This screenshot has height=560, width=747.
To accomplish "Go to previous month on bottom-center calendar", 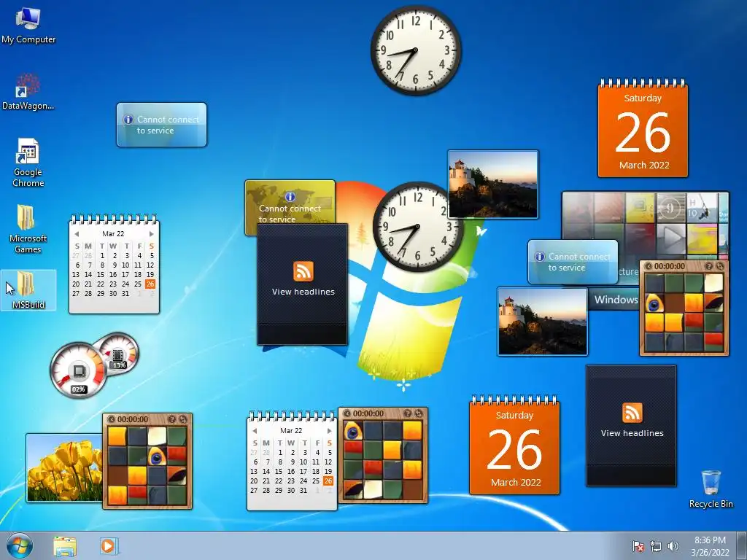I will pos(255,430).
